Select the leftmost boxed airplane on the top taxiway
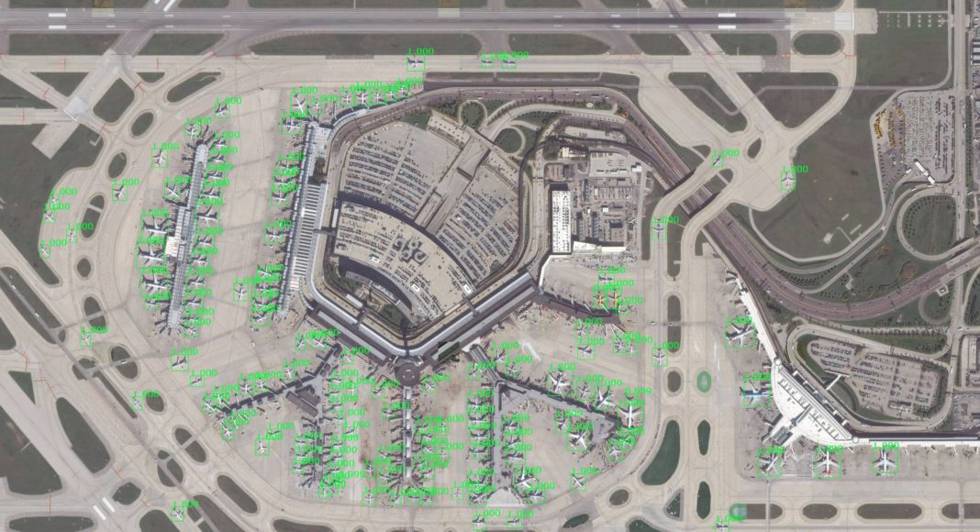980x532 pixels. click(416, 62)
